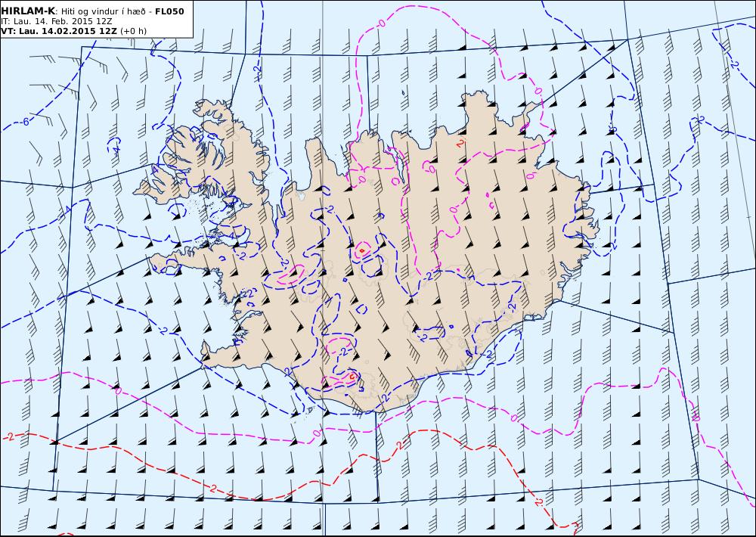Screen dimensions: 756x537
Task: Click the 'HIRLAM-K' model name in title
Action: point(29,11)
